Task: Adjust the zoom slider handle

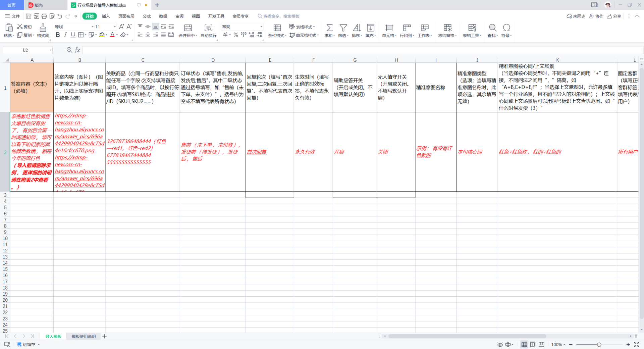Action: click(x=599, y=345)
